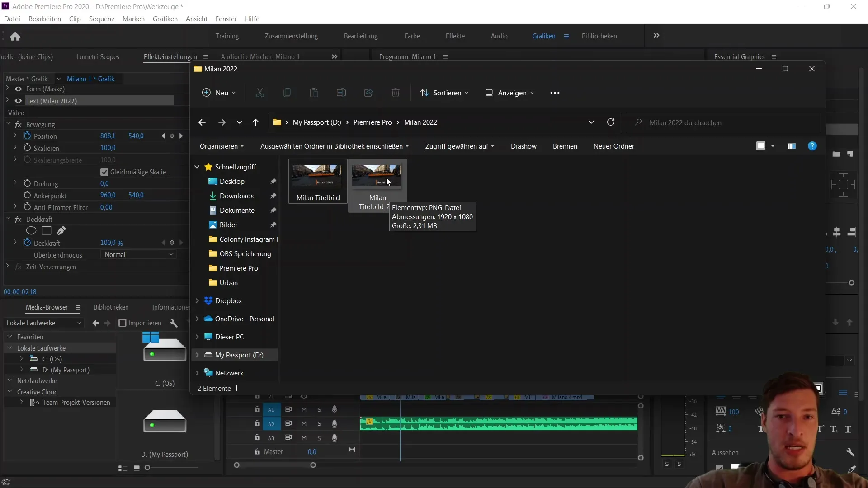Open the Grafiken menu in menu bar
Viewport: 868px width, 488px height.
click(x=165, y=19)
